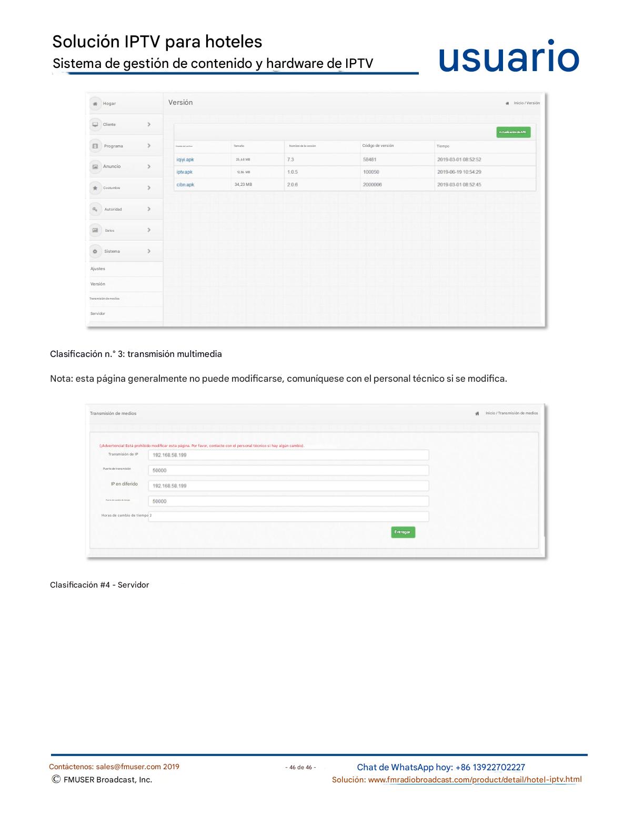Image resolution: width=644 pixels, height=834 pixels.
Task: Click version code 58481 cell
Action: tap(370, 160)
